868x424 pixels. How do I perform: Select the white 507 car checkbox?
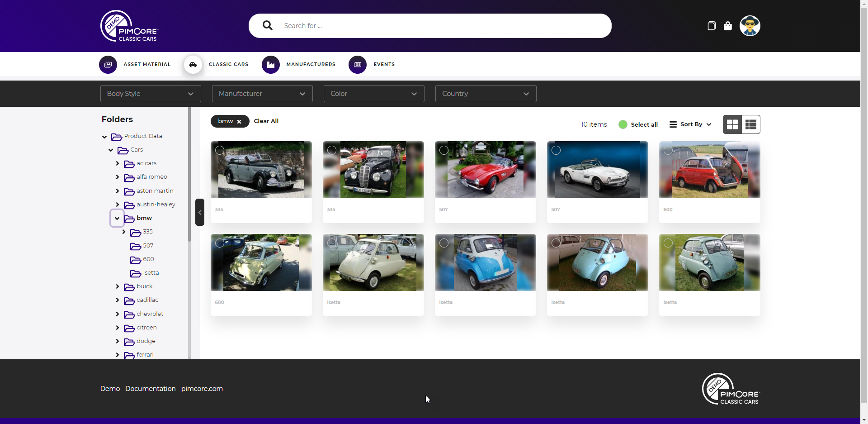point(556,150)
